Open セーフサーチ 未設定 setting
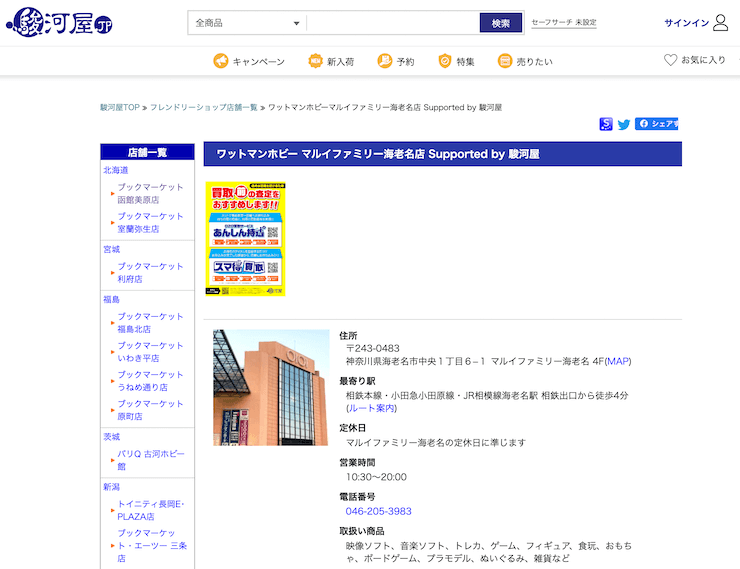The width and height of the screenshot is (740, 569). tap(564, 22)
